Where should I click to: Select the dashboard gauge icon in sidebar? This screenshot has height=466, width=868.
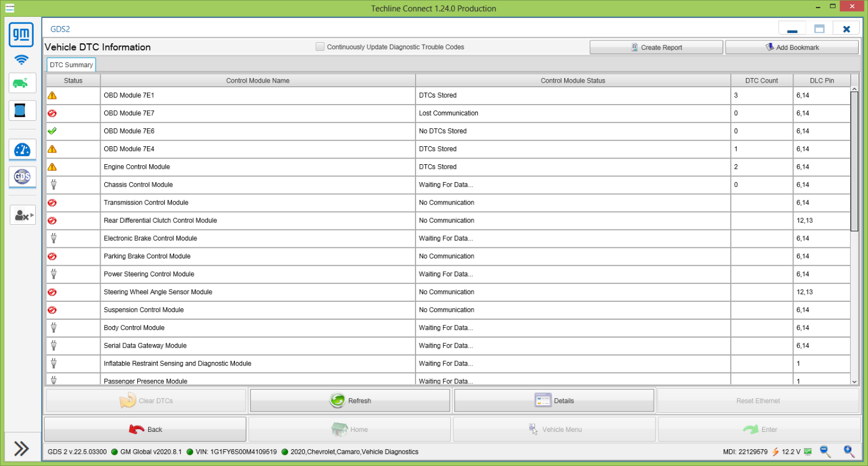pyautogui.click(x=23, y=150)
